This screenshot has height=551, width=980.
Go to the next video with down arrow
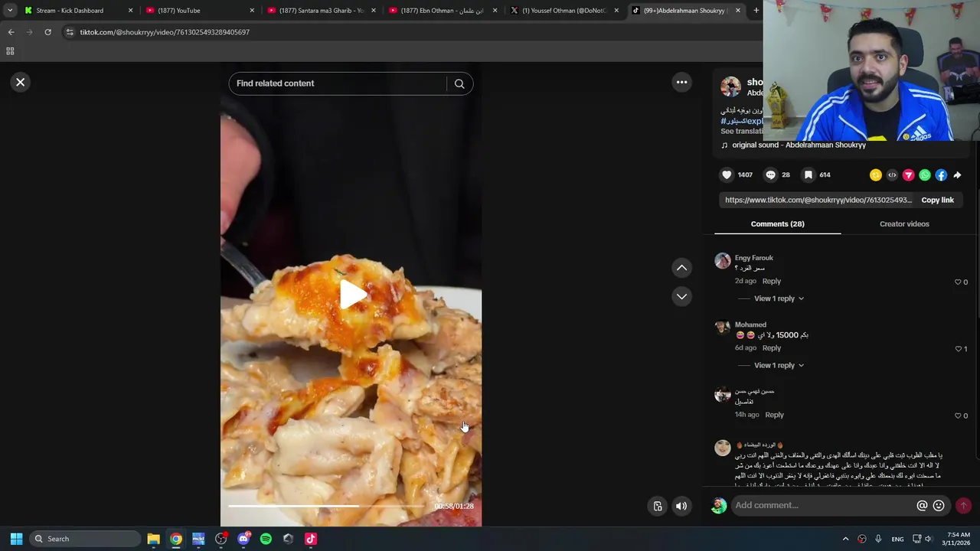[681, 296]
